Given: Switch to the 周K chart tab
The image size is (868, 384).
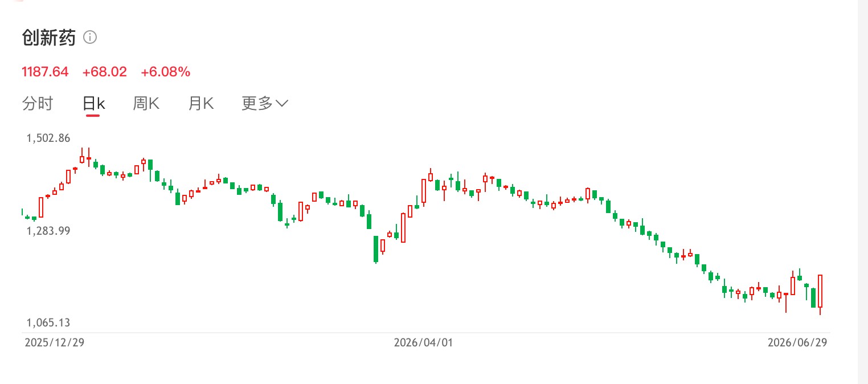Looking at the screenshot, I should (x=146, y=104).
